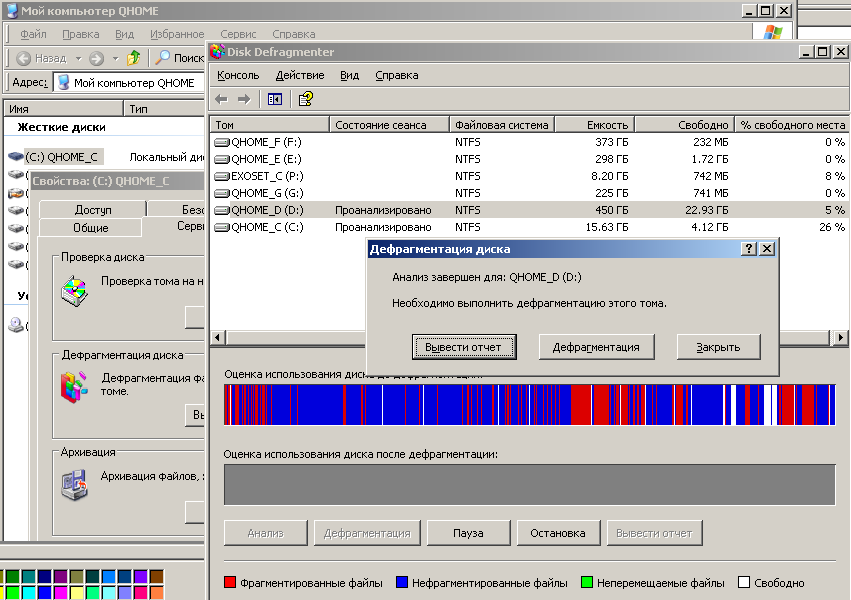
Task: Sort volumes by the Том column header
Action: coord(270,125)
